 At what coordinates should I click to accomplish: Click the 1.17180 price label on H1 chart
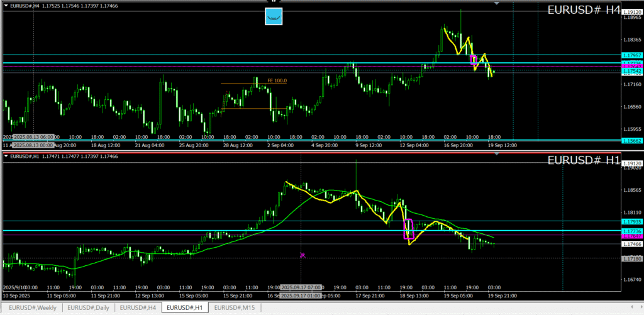point(631,259)
